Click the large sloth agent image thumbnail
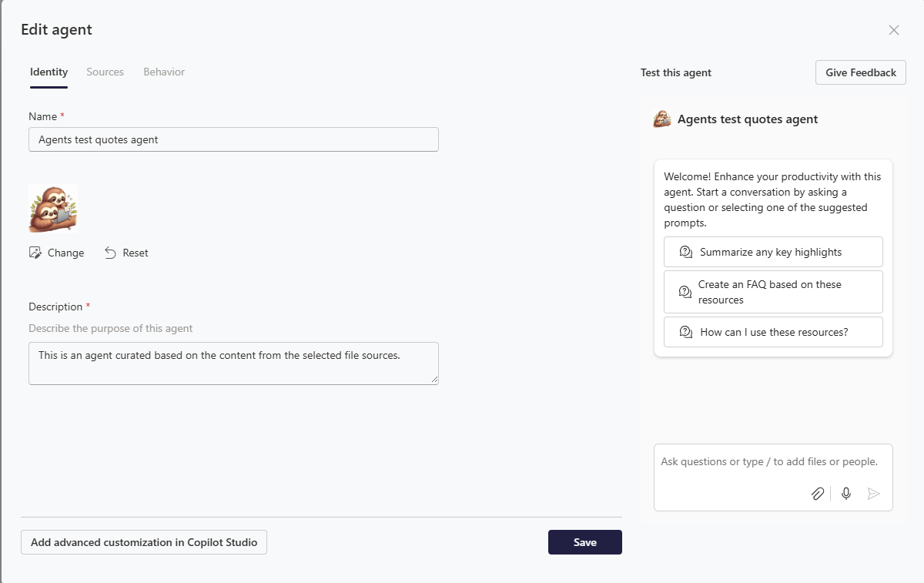 (x=53, y=209)
